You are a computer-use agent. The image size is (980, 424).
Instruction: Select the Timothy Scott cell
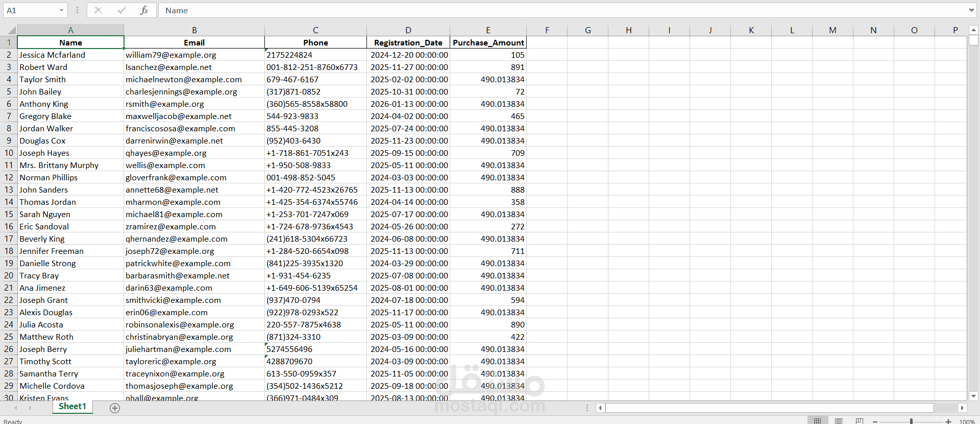[70, 361]
